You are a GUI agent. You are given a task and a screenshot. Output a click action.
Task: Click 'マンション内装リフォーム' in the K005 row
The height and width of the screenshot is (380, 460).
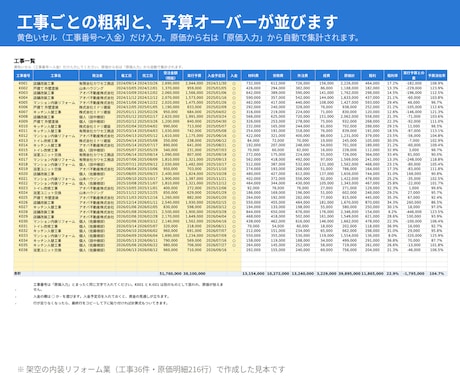pos(54,103)
